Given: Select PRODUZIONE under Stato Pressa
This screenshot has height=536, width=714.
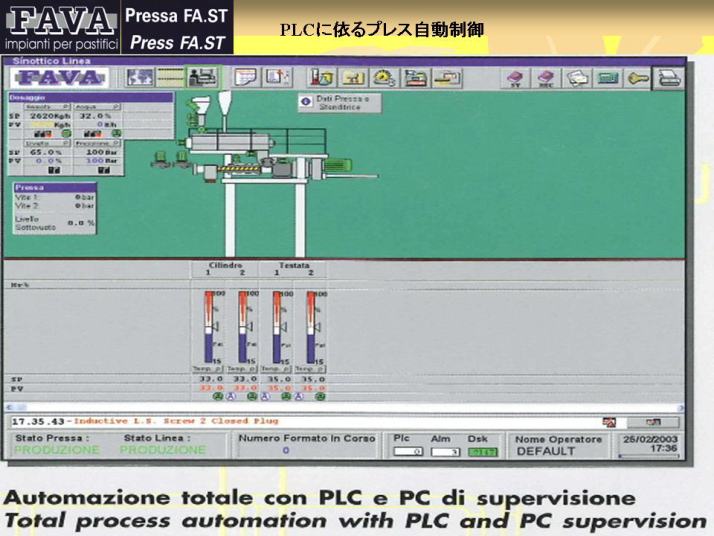Looking at the screenshot, I should 57,450.
